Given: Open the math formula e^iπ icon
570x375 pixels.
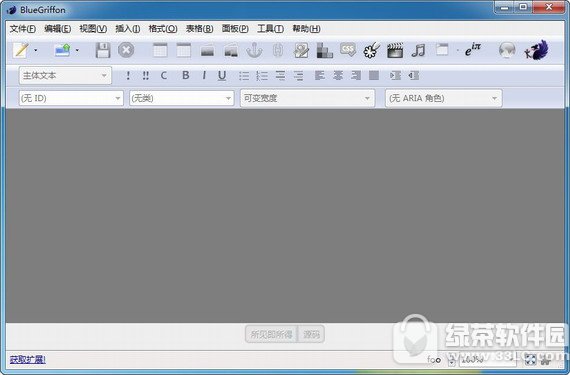Looking at the screenshot, I should (473, 50).
